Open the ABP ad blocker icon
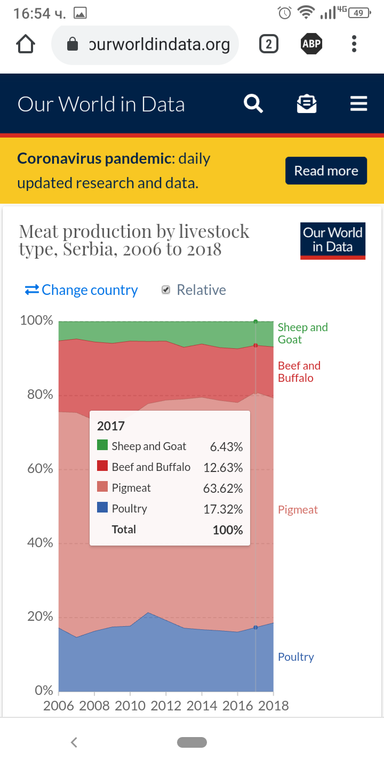Screen dimensions: 384x768 click(x=312, y=45)
